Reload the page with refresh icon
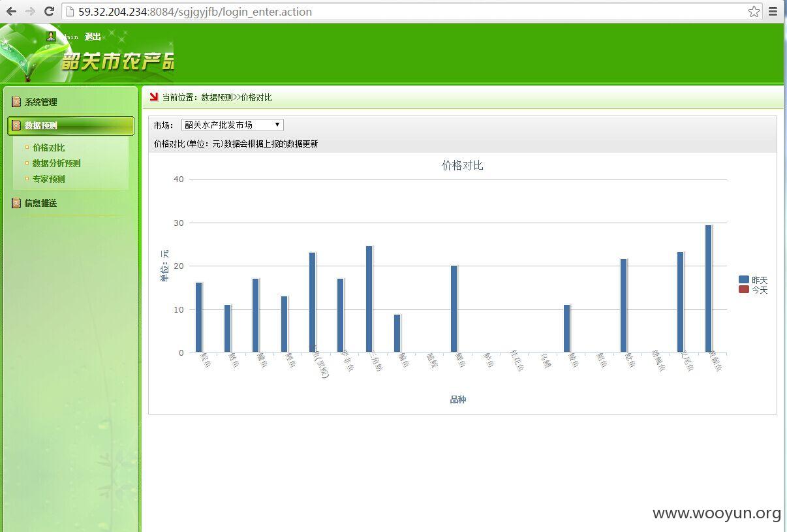The width and height of the screenshot is (787, 532). pyautogui.click(x=49, y=11)
